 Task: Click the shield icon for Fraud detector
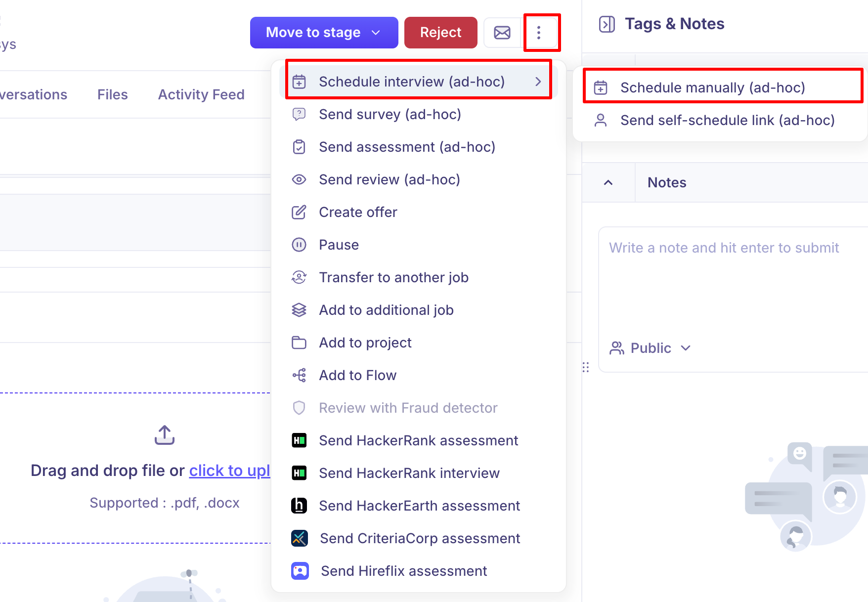click(299, 408)
